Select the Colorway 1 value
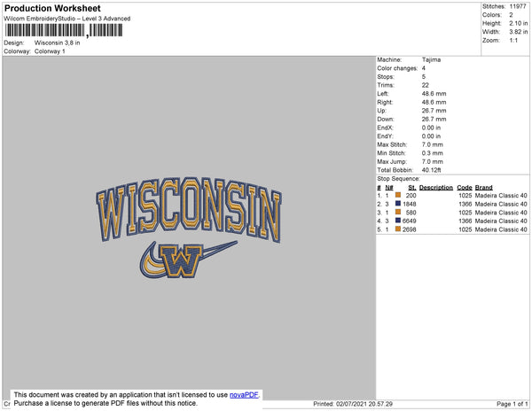This screenshot has height=411, width=532. (x=50, y=51)
